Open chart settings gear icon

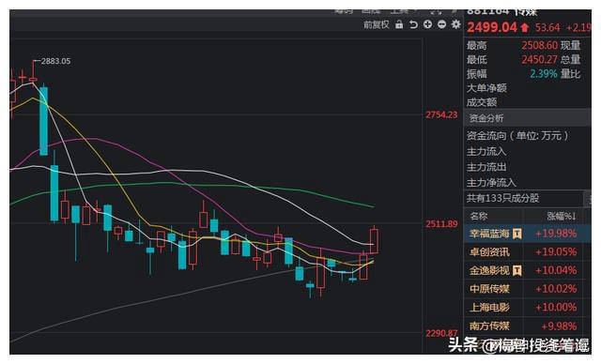click(455, 24)
